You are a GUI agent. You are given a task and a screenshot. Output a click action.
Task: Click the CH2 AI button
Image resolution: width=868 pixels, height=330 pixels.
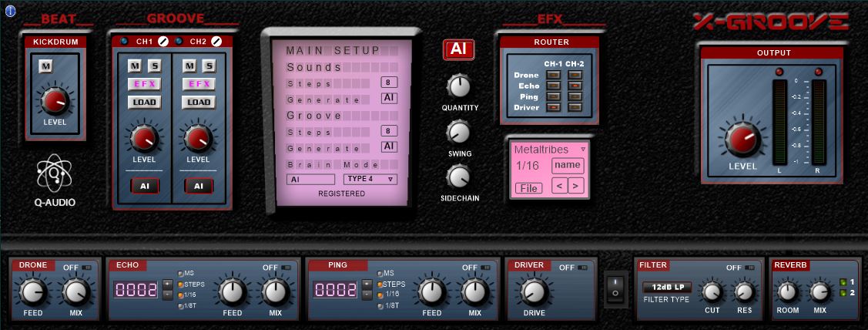[199, 187]
